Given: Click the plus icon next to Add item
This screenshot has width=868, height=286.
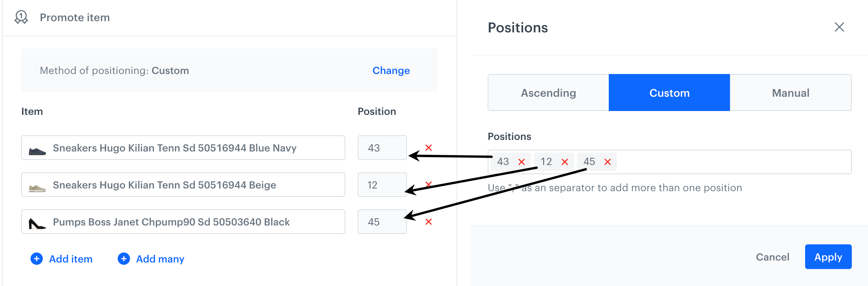Looking at the screenshot, I should [x=36, y=259].
